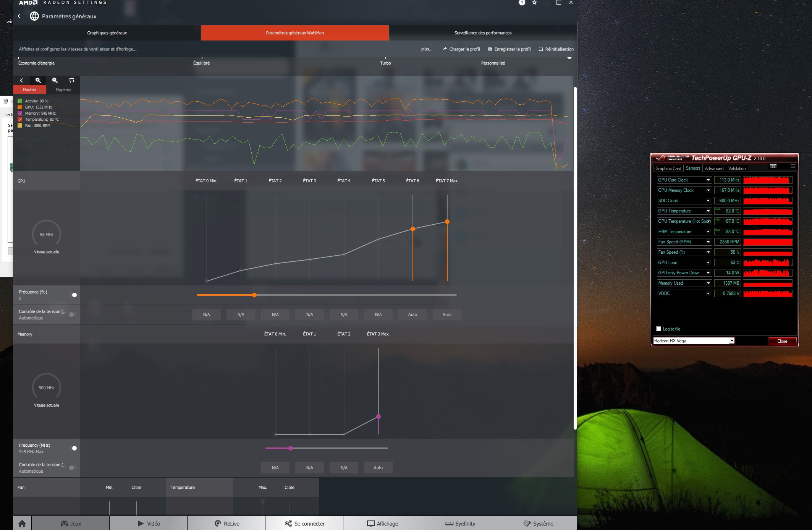Go back with the arrow beside Paramètres généraux
This screenshot has height=530, width=812.
click(x=19, y=16)
